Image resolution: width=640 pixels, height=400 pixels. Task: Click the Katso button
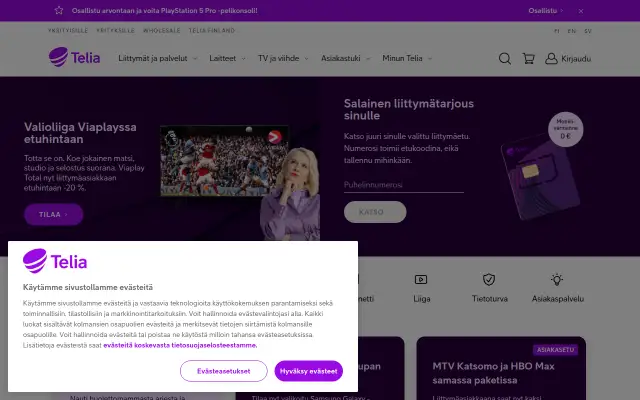(375, 212)
